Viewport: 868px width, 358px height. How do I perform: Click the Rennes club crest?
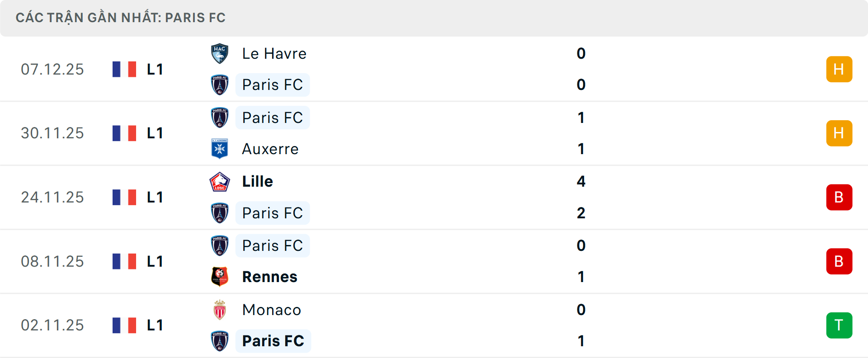point(220,277)
